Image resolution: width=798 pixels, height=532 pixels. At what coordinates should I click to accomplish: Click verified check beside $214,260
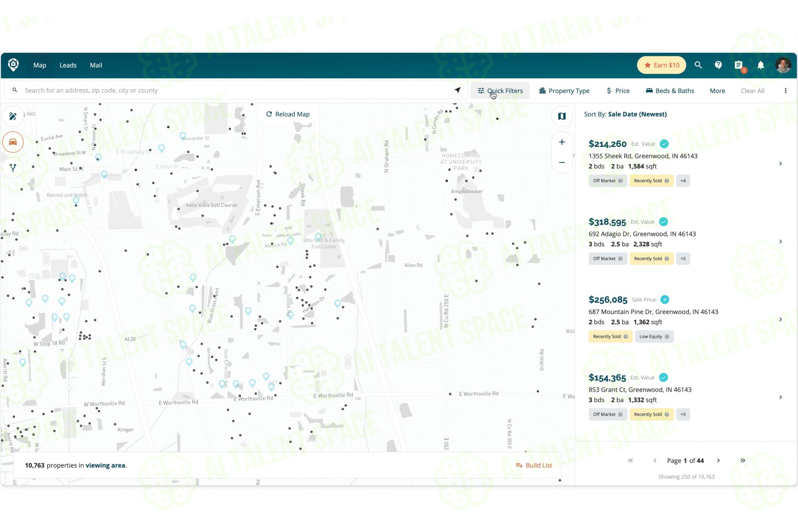tap(664, 144)
